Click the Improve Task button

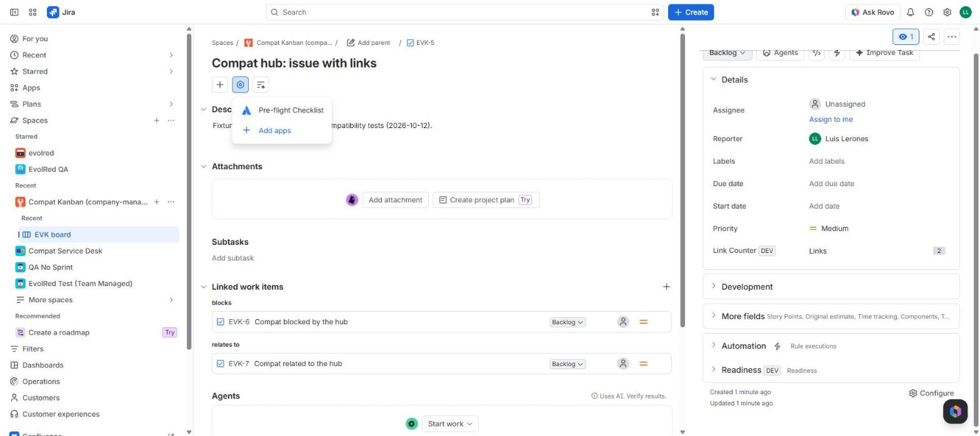(884, 52)
